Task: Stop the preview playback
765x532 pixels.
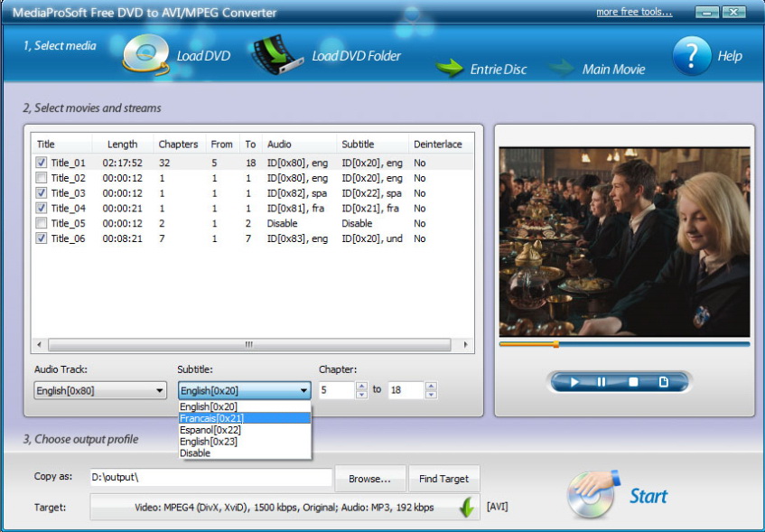Action: click(633, 382)
